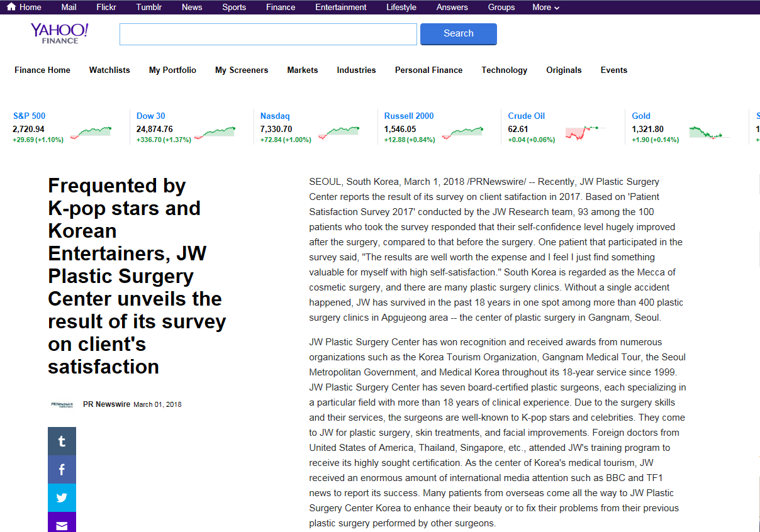Screen dimensions: 760x532
Task: Select the Originals tab
Action: click(564, 70)
